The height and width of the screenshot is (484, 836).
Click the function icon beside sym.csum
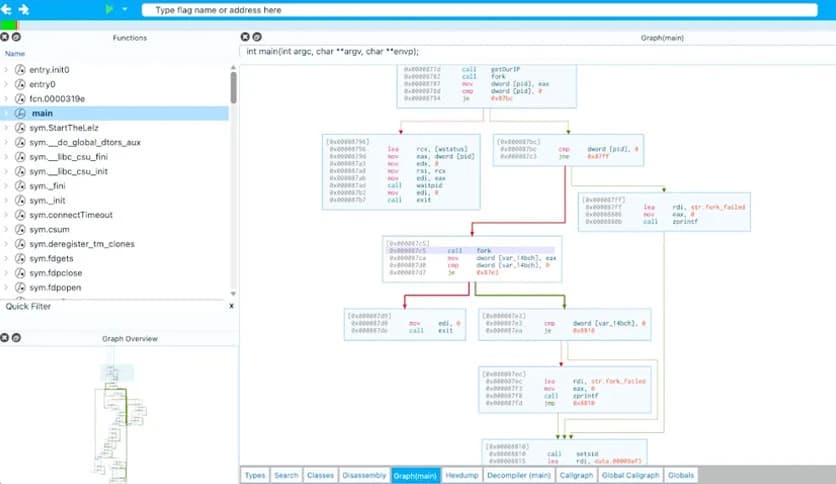tap(20, 229)
